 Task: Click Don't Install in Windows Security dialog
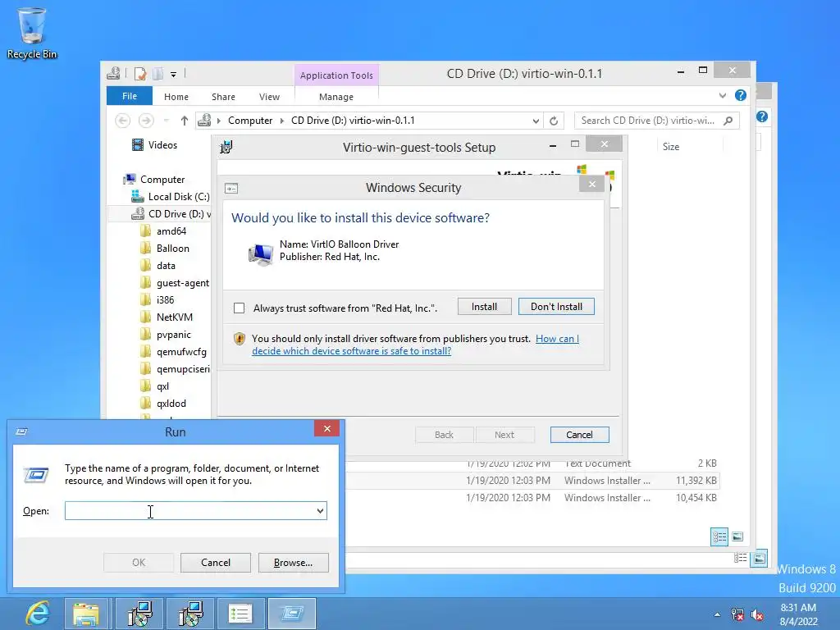pos(556,307)
